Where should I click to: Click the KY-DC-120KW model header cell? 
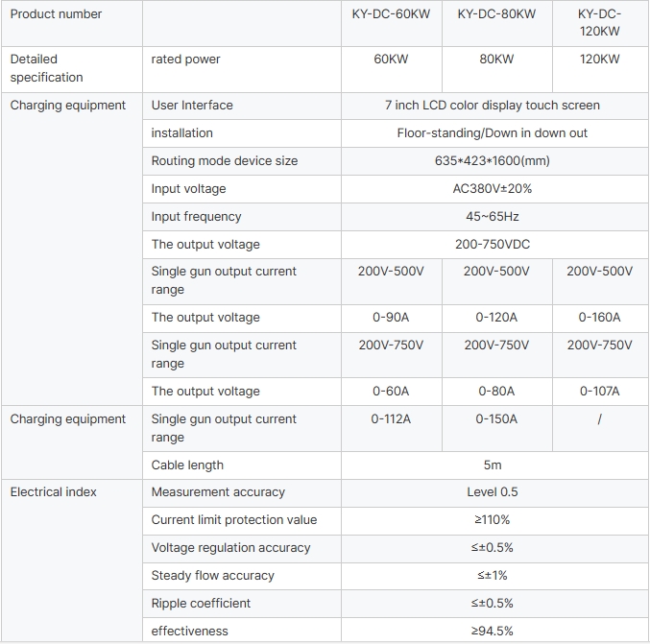[599, 23]
